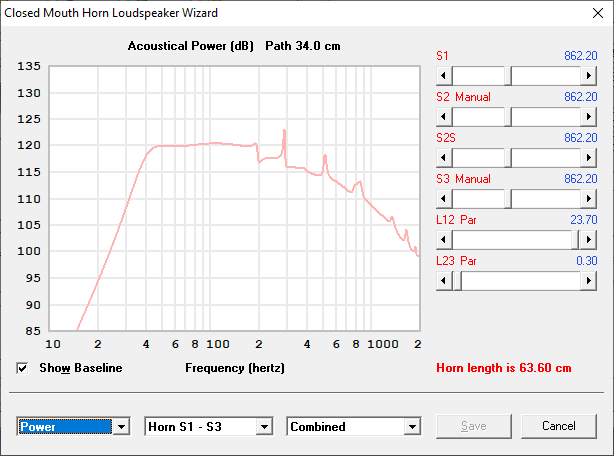Open the Combined output dropdown
The image size is (614, 456).
pyautogui.click(x=412, y=427)
